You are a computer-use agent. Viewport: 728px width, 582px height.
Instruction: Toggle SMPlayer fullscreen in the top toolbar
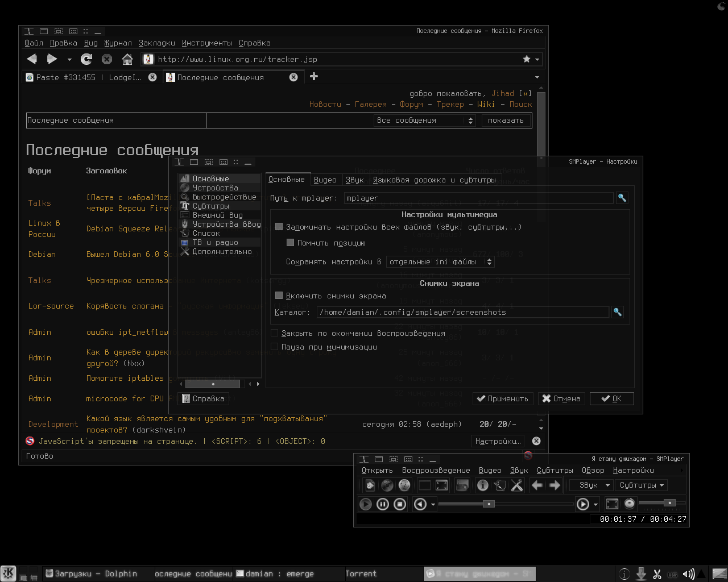click(442, 485)
